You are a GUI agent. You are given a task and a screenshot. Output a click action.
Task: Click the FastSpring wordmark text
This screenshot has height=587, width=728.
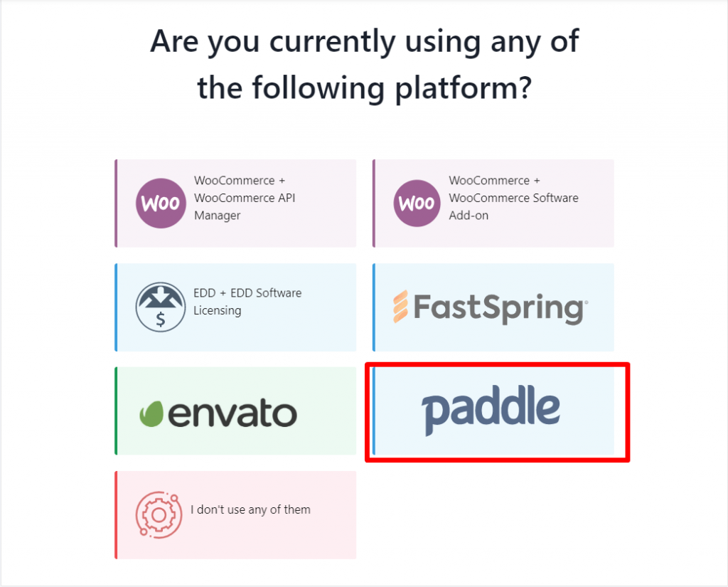point(500,309)
